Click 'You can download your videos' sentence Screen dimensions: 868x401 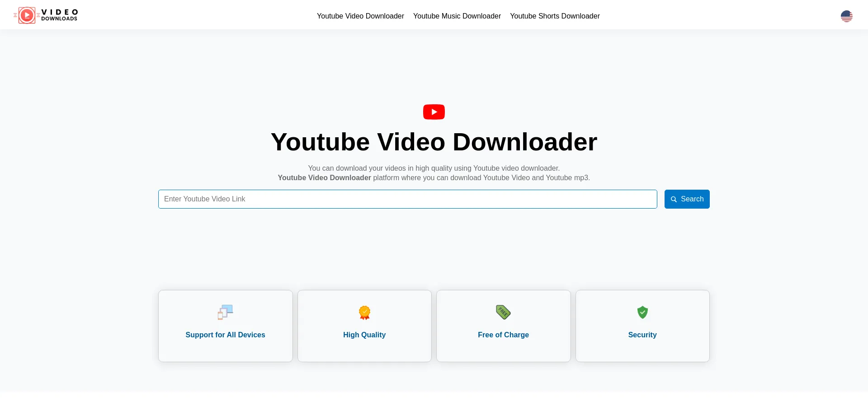coord(434,168)
